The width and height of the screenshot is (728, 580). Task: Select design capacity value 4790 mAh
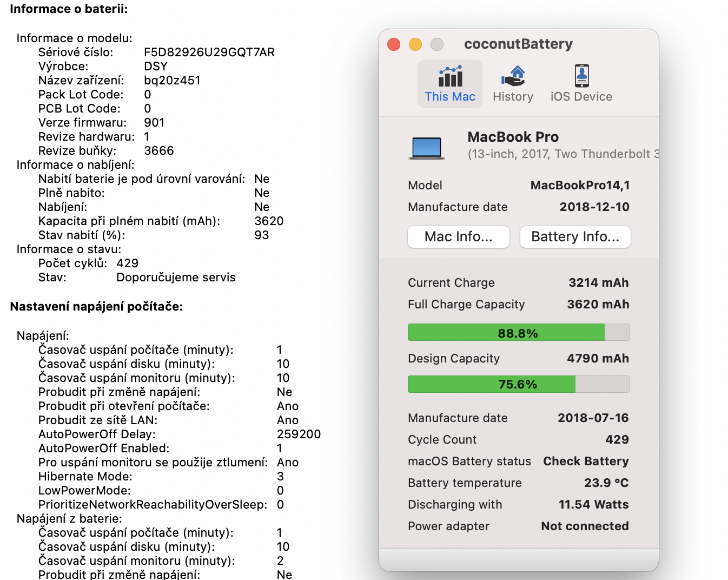point(598,358)
